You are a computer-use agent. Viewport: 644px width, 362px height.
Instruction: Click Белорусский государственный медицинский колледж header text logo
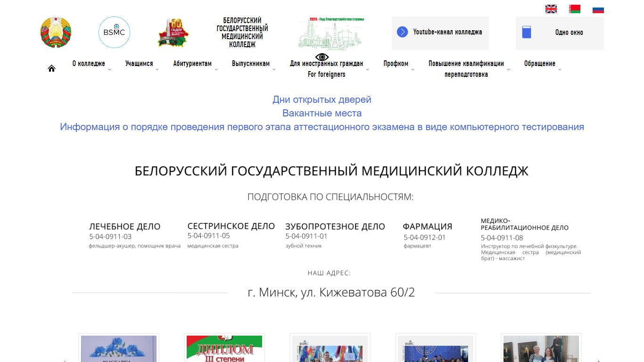242,33
